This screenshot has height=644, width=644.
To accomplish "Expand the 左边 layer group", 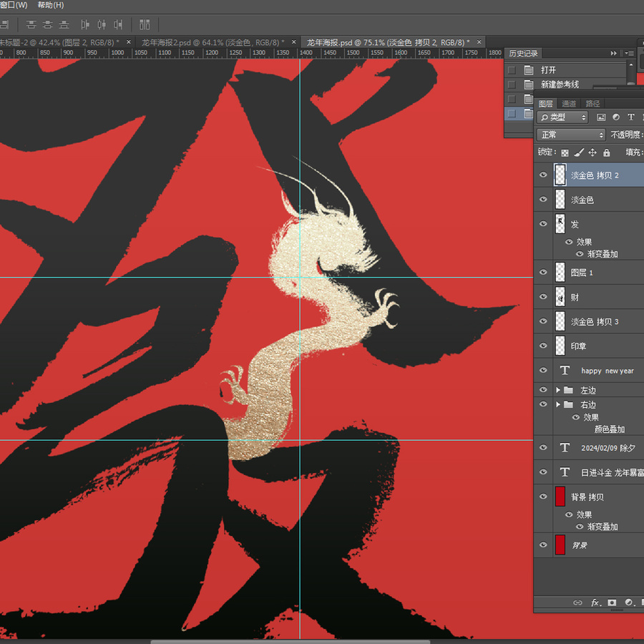I will click(x=557, y=390).
